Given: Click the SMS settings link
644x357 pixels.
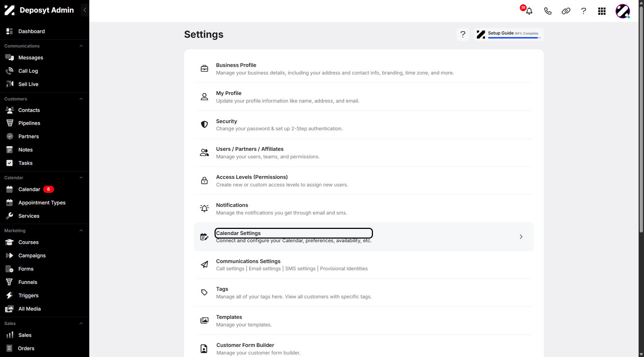Looking at the screenshot, I should pos(300,268).
